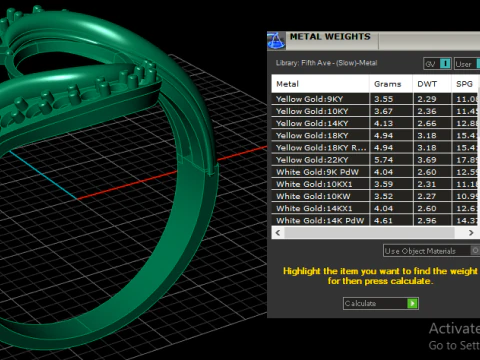Screen dimensions: 480x360
Task: Sort by the DWT column header
Action: pyautogui.click(x=432, y=84)
